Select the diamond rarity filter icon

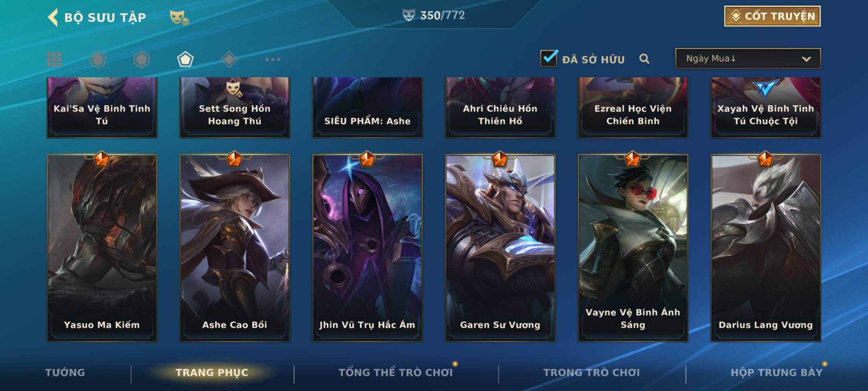229,59
